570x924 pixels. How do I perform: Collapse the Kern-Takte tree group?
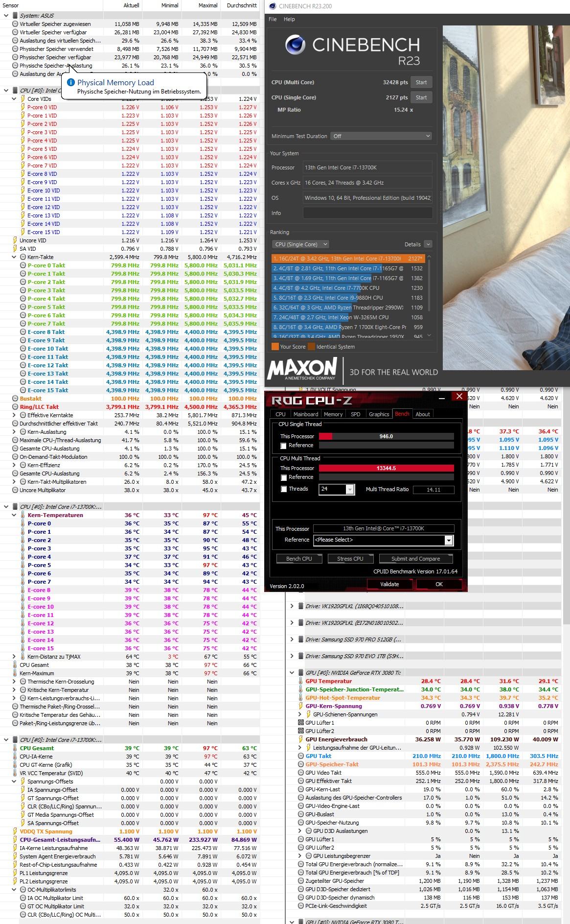coord(14,257)
